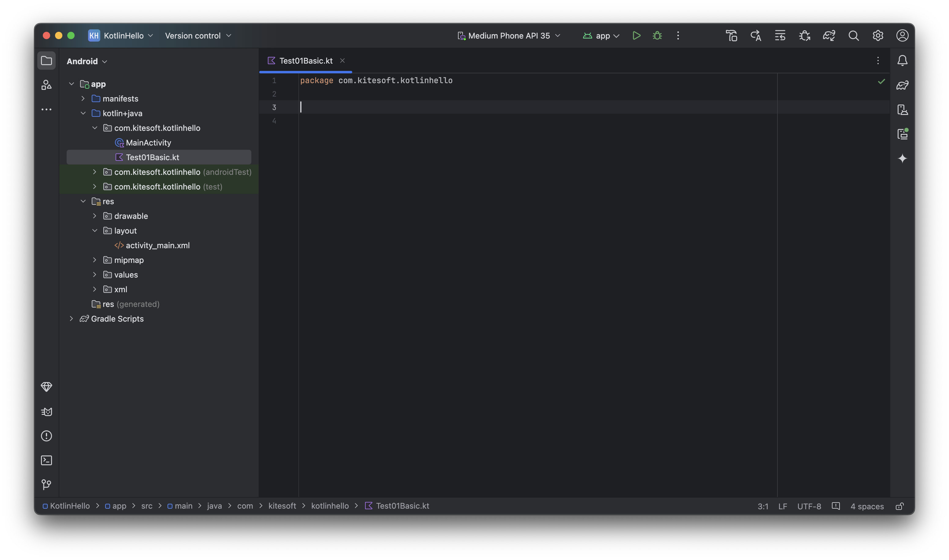Show the Notifications bell panel
This screenshot has width=949, height=560.
tap(902, 61)
